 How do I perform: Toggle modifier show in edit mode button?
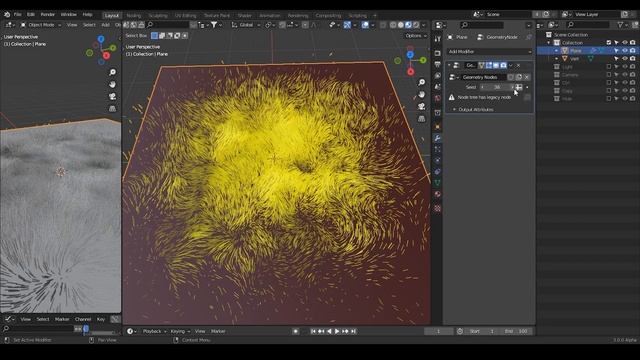pyautogui.click(x=489, y=65)
